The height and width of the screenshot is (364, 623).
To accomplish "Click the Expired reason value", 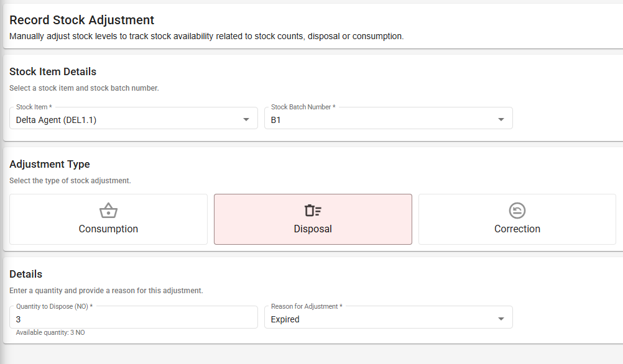I will (285, 319).
